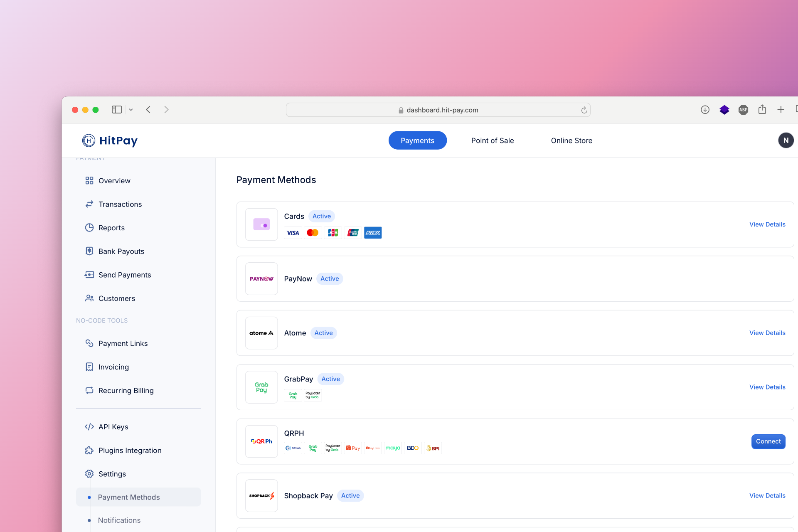Image resolution: width=798 pixels, height=532 pixels.
Task: Click the Settings gear icon
Action: (89, 474)
